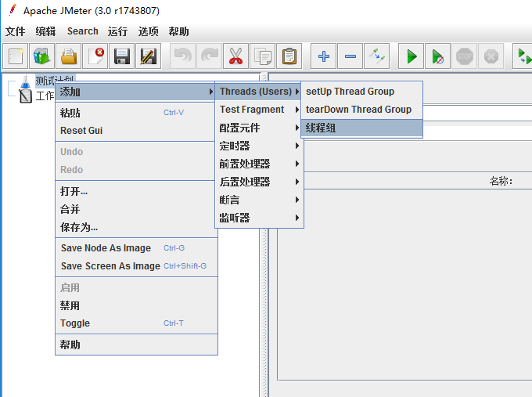Click 启用 in context menu
This screenshot has height=397, width=532.
(135, 287)
